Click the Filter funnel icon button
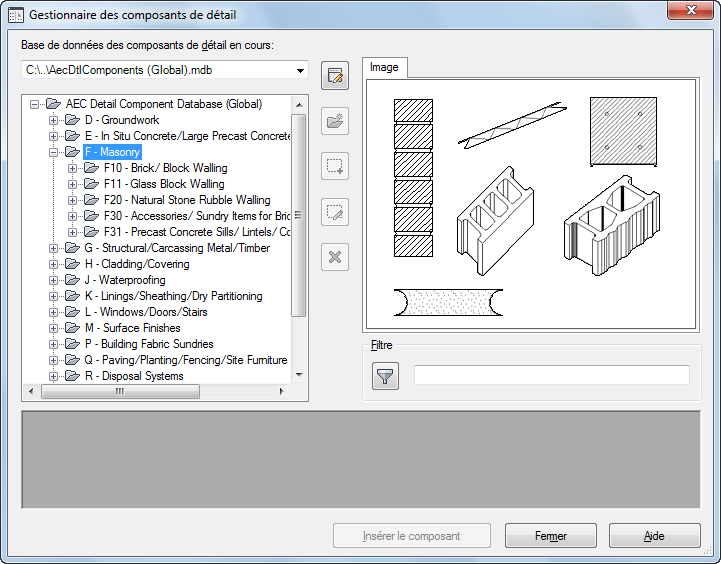This screenshot has width=721, height=564. (x=385, y=376)
